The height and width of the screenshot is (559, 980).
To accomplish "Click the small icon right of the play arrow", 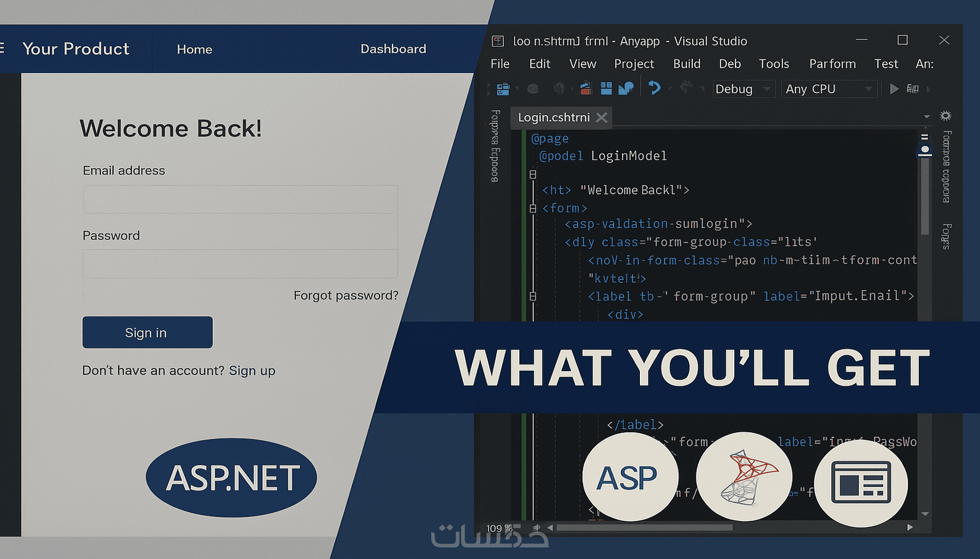I will pos(913,89).
